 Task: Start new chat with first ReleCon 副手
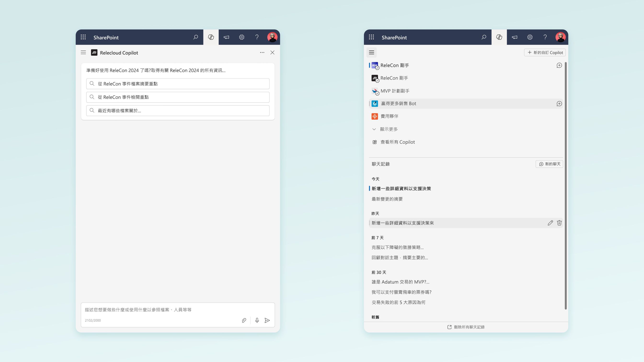coord(559,65)
